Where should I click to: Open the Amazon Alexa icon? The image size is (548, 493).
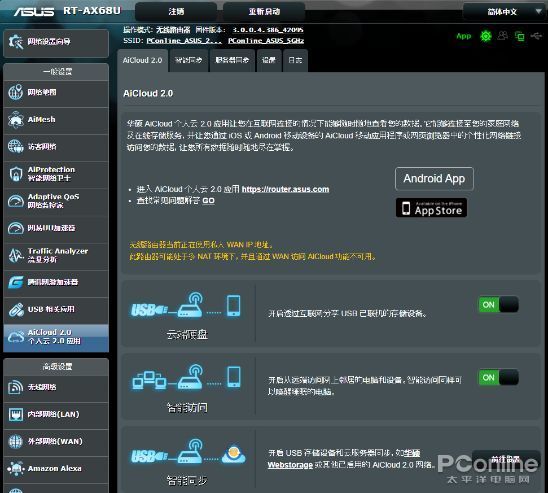pyautogui.click(x=15, y=469)
